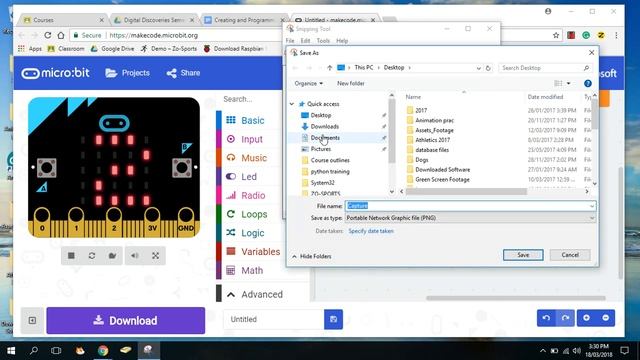The width and height of the screenshot is (640, 360).
Task: Stop the micro:bit simulator
Action: point(71,256)
